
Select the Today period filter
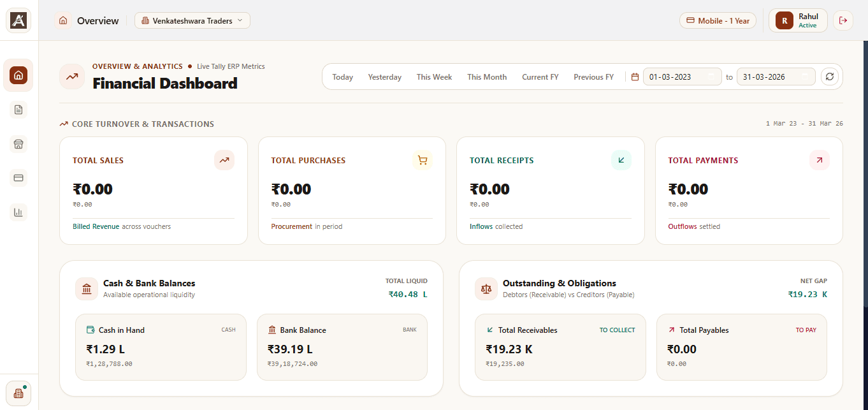343,77
